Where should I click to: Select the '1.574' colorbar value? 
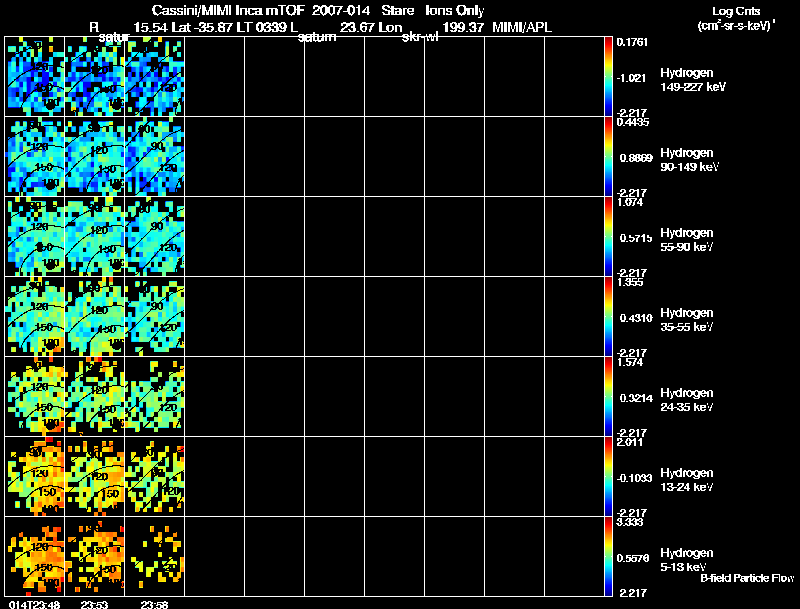[630, 362]
